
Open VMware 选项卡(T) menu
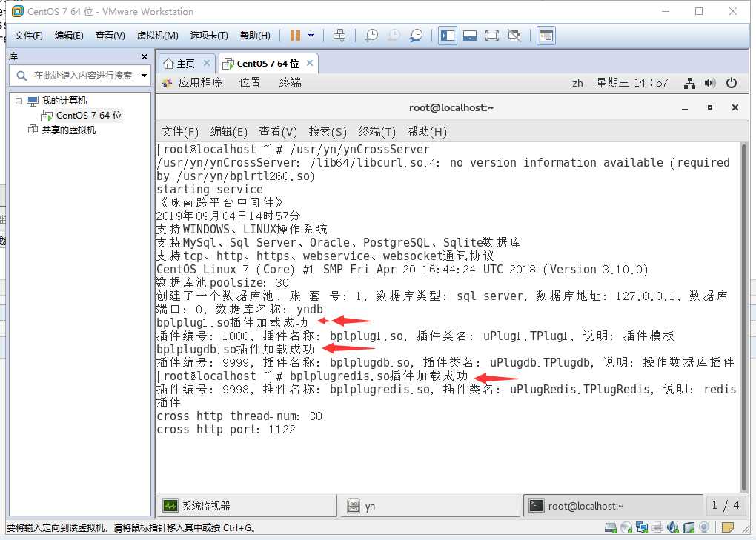[x=209, y=35]
